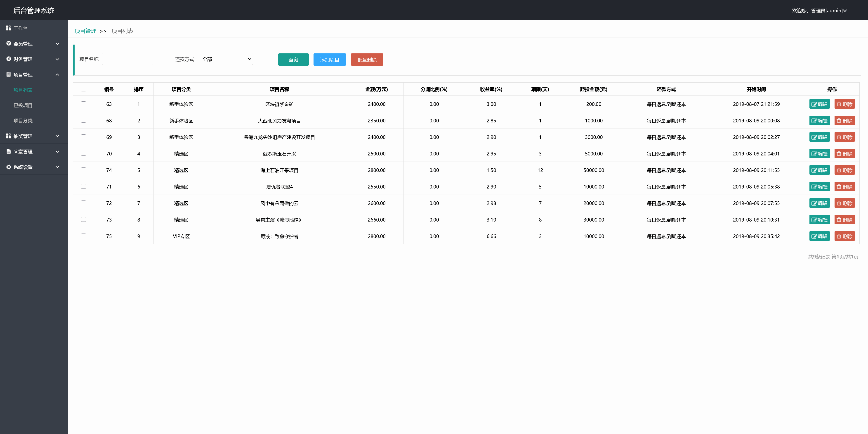Click the 项目管理 breadcrumb link
Viewport: 868px width, 434px height.
coord(85,31)
